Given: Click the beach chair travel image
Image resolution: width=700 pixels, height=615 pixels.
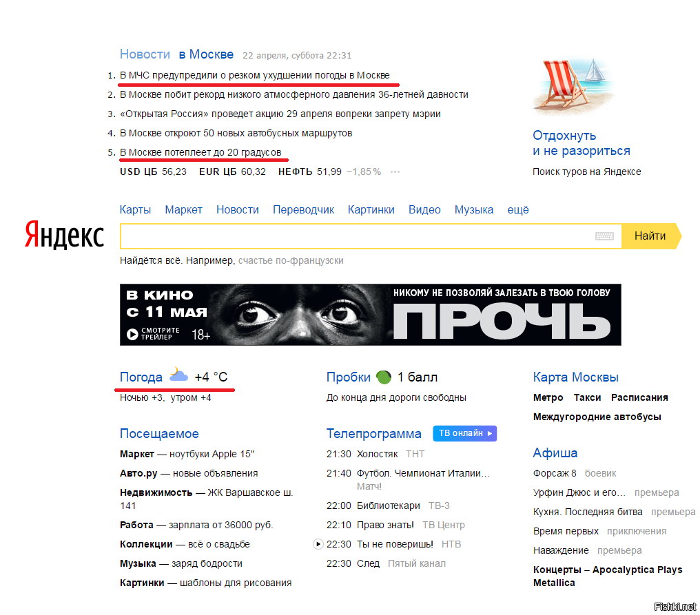Looking at the screenshot, I should tap(573, 87).
